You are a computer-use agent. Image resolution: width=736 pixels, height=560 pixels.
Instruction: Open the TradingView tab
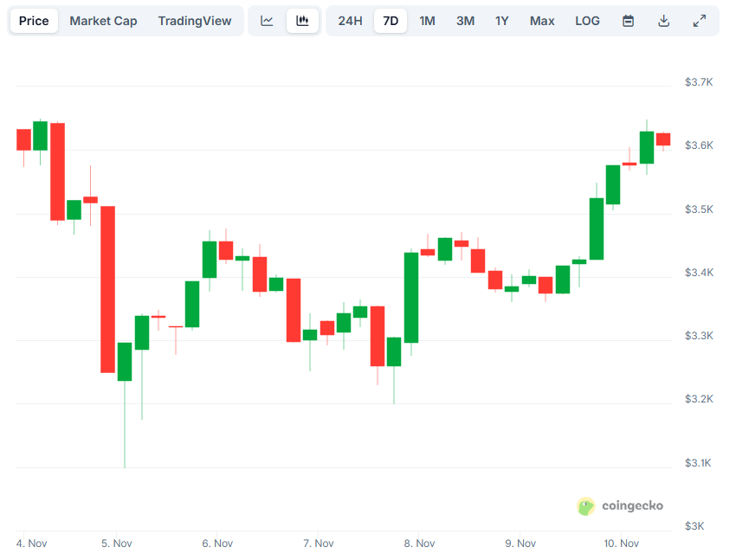(x=195, y=20)
